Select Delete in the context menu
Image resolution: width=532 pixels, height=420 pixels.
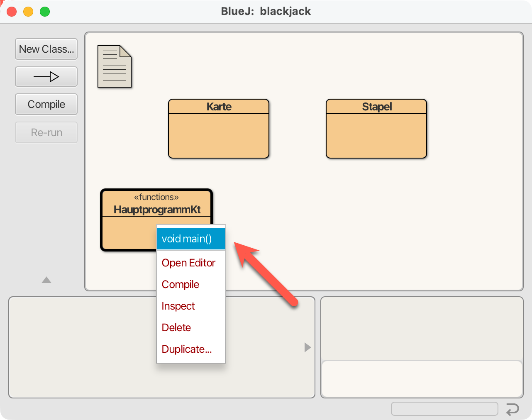[176, 328]
